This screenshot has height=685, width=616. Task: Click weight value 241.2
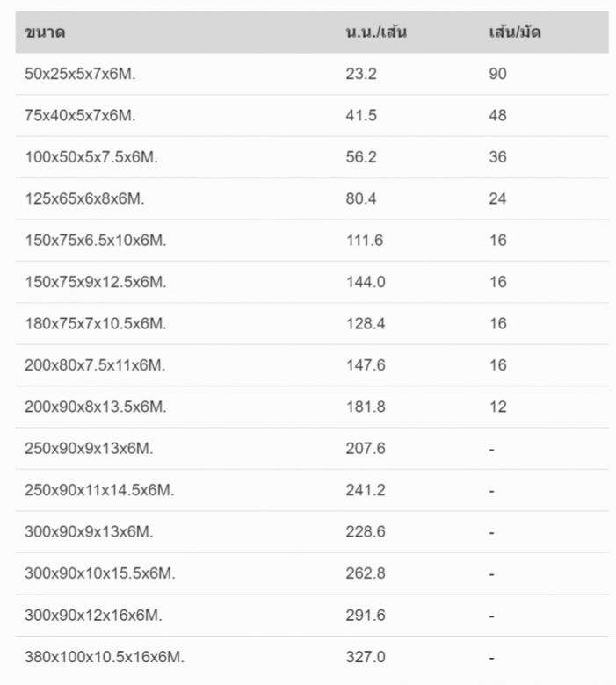click(x=366, y=490)
